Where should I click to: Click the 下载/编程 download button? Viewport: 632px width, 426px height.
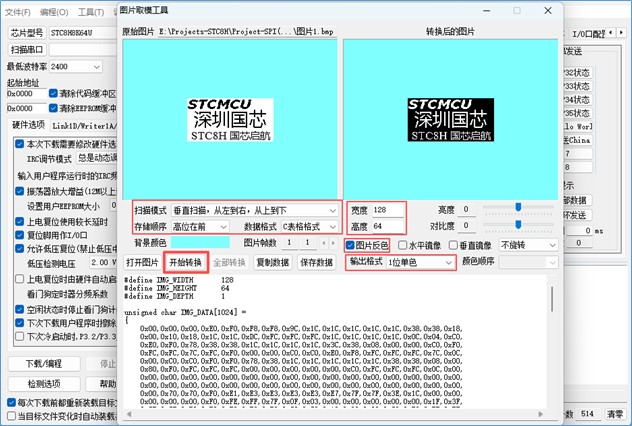click(x=44, y=363)
